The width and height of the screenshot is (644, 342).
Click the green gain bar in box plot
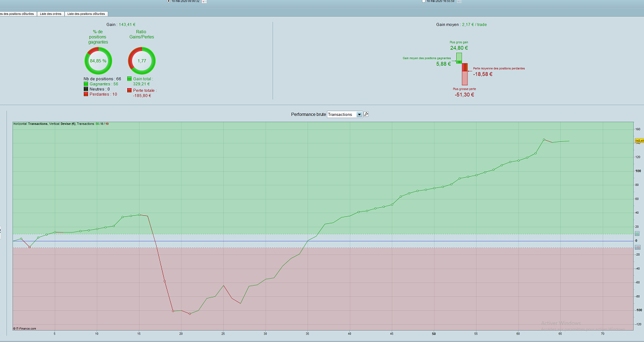tap(459, 58)
